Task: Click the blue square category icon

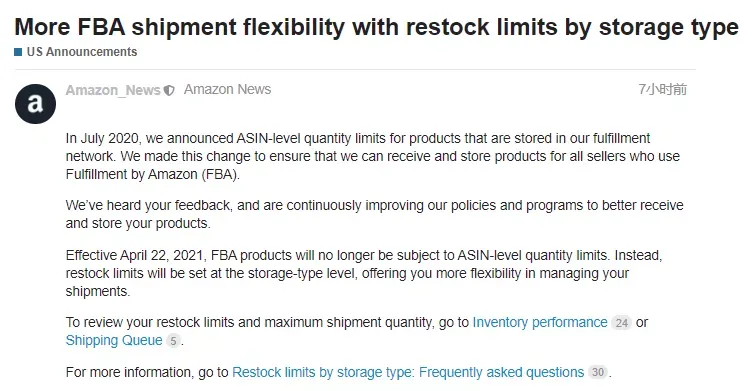Action: coord(18,52)
